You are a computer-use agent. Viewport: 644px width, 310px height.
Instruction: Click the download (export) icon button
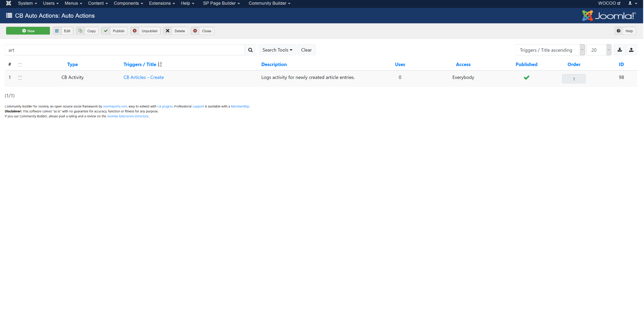620,50
